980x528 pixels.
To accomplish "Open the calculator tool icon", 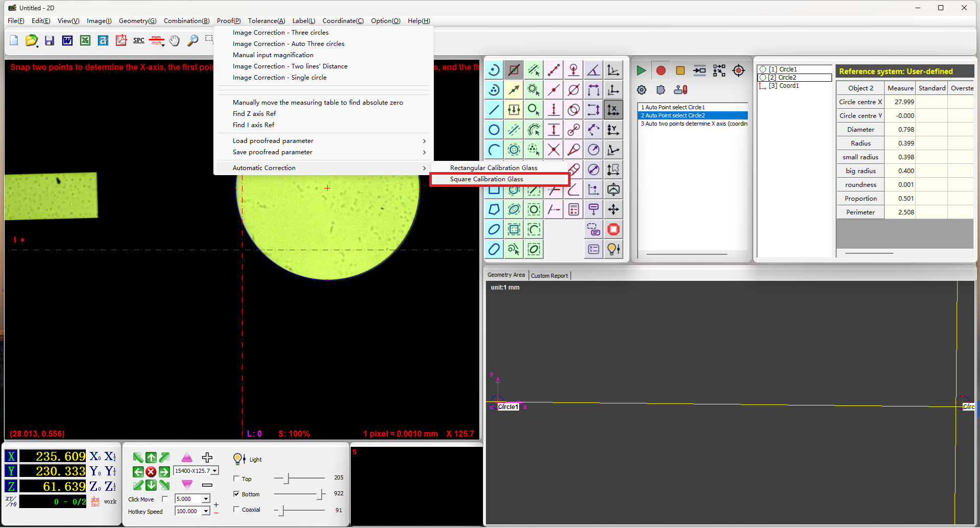I will pyautogui.click(x=574, y=209).
